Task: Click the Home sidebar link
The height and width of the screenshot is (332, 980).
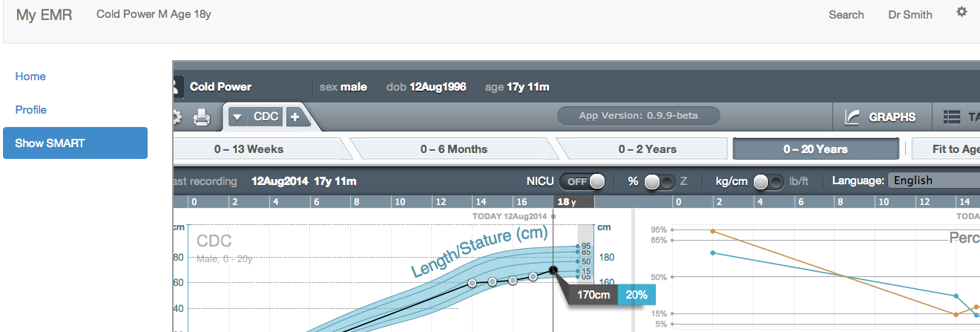Action: point(30,77)
